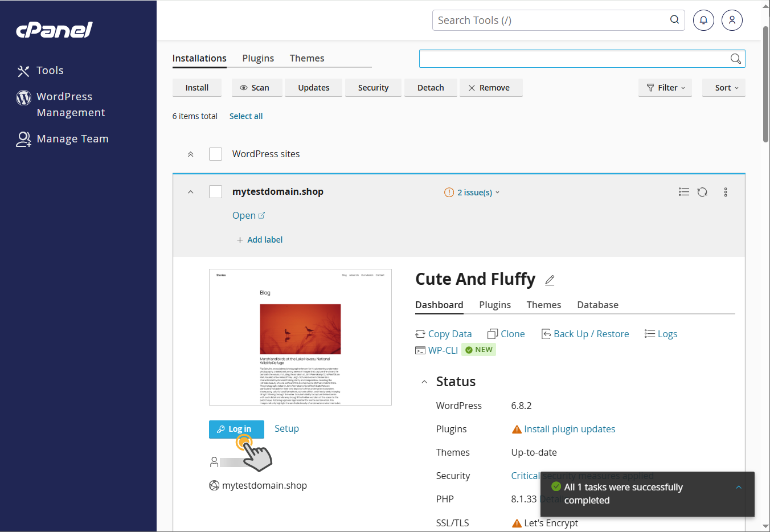Click the Select all link

pos(246,116)
